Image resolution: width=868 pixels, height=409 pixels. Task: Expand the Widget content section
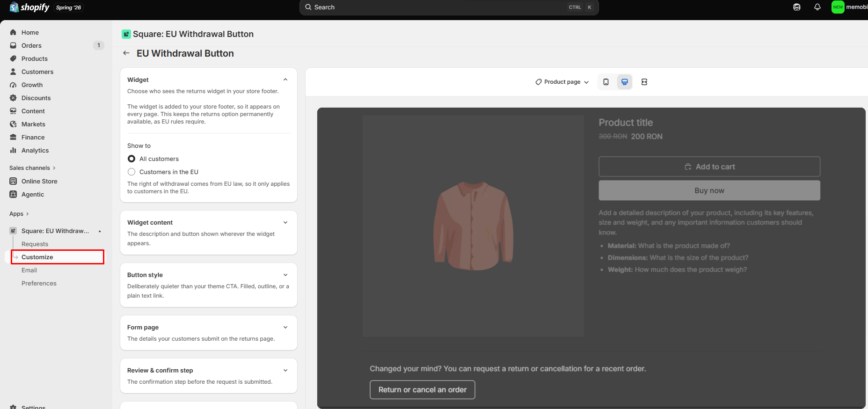[285, 223]
